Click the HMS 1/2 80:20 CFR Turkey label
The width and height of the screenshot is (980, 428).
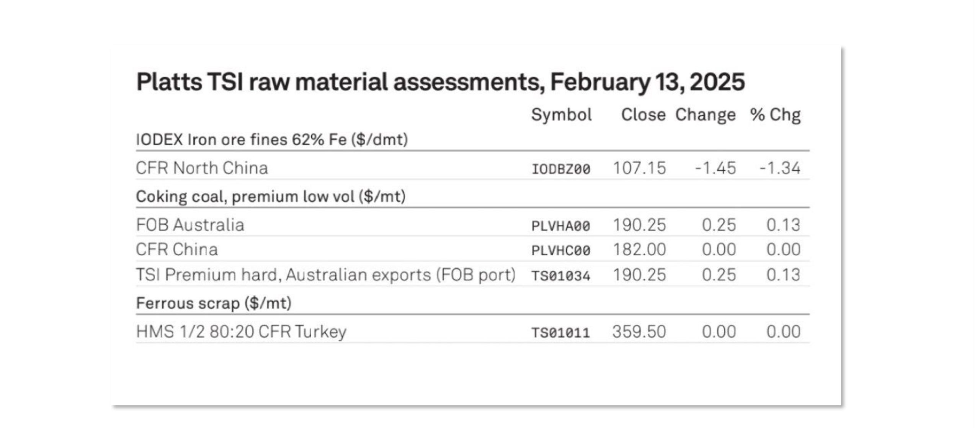tap(241, 332)
